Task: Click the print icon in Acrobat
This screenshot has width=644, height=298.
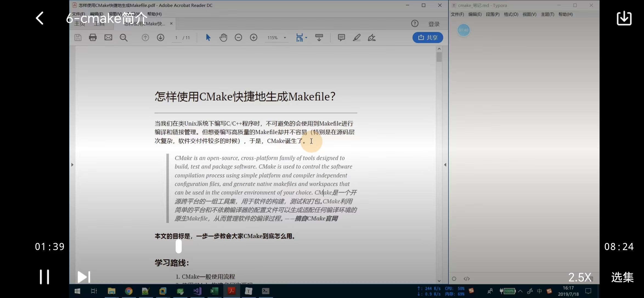Action: pyautogui.click(x=93, y=38)
